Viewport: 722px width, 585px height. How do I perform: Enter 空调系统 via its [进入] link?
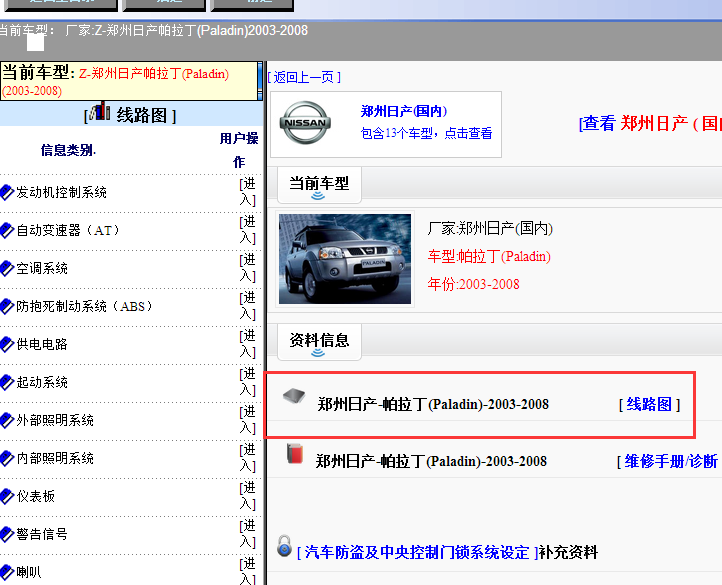[247, 268]
